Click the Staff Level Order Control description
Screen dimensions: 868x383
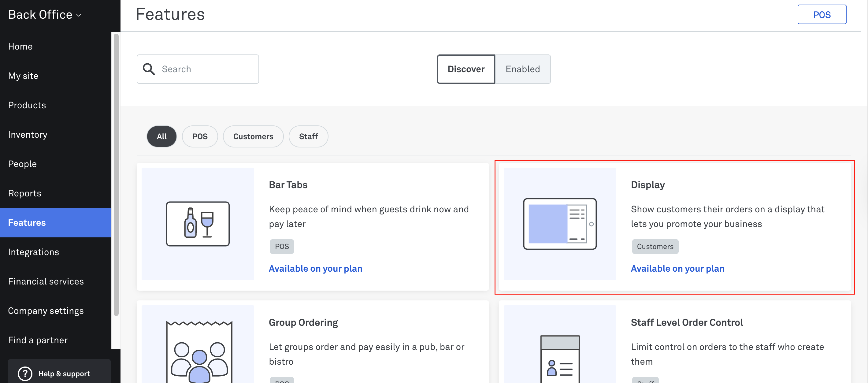click(727, 354)
